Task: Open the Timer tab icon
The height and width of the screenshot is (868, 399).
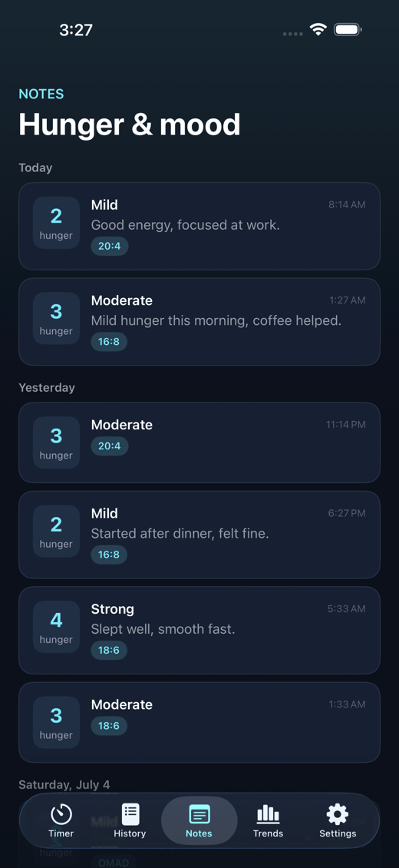Action: pyautogui.click(x=61, y=814)
